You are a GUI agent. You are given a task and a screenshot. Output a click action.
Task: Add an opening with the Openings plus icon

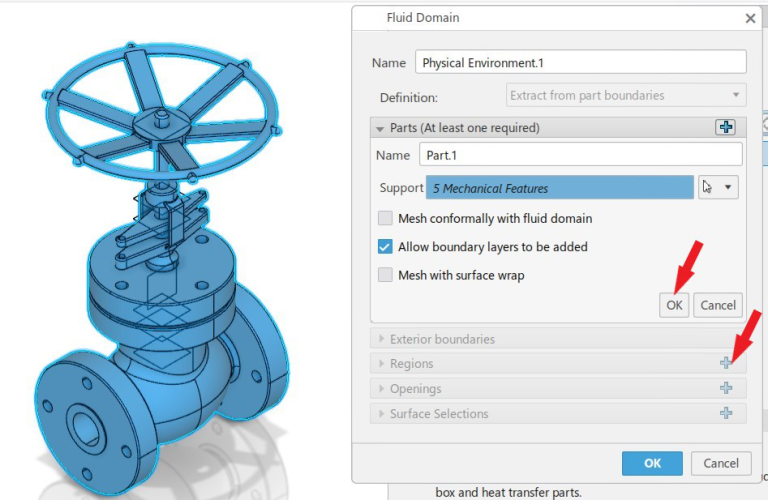tap(726, 388)
